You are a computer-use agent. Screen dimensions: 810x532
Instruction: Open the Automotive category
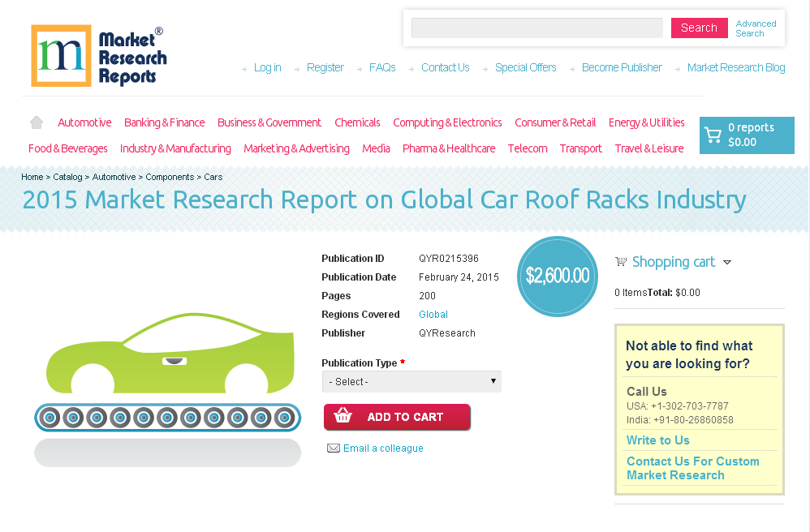84,122
